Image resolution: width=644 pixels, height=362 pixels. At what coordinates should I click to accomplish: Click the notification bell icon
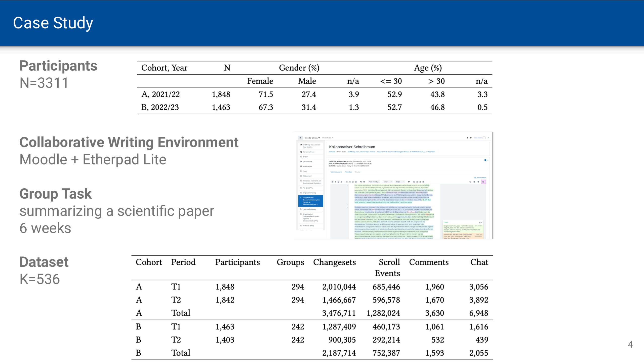point(467,138)
